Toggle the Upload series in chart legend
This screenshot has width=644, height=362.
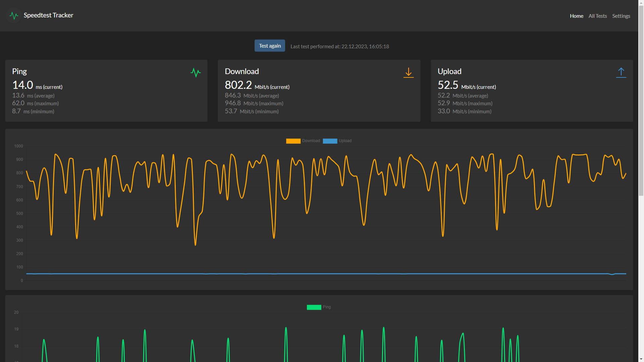coord(345,141)
